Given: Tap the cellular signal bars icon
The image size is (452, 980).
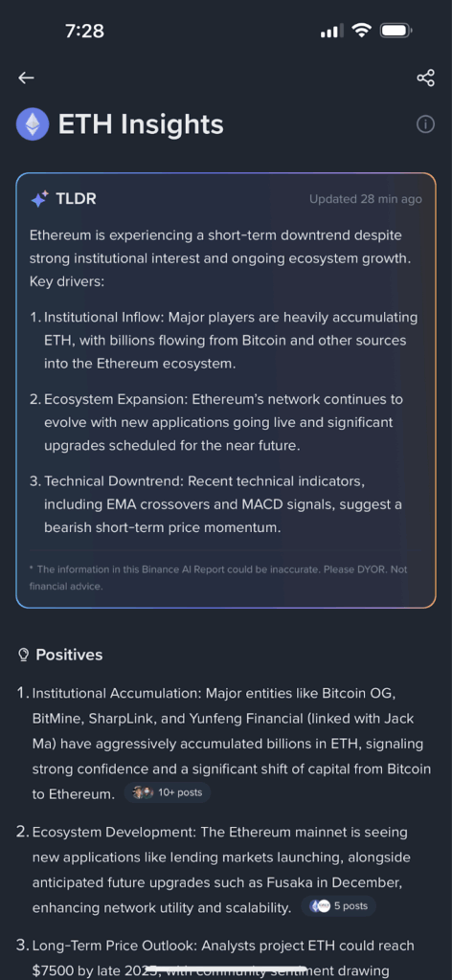Looking at the screenshot, I should pyautogui.click(x=331, y=31).
